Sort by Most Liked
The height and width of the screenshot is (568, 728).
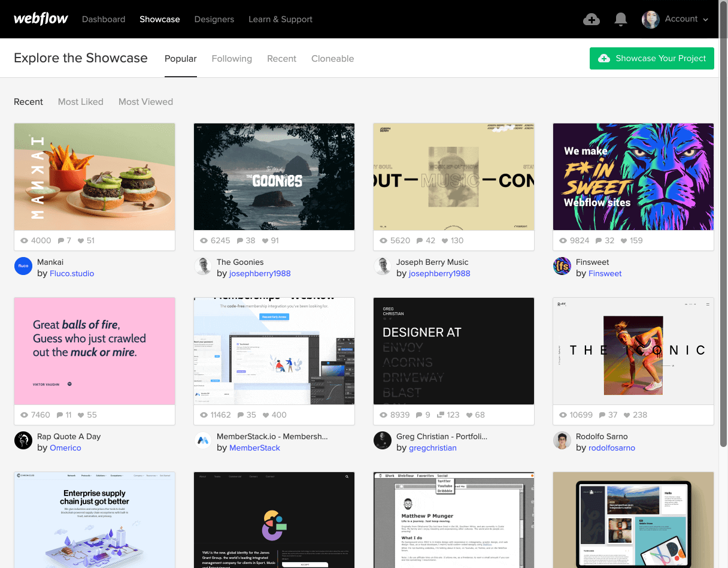coord(81,102)
